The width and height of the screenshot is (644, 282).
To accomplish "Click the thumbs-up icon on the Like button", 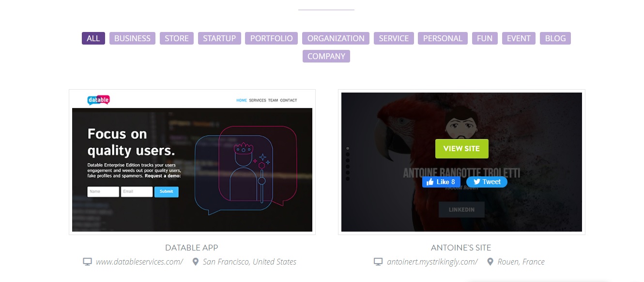I will pos(430,182).
